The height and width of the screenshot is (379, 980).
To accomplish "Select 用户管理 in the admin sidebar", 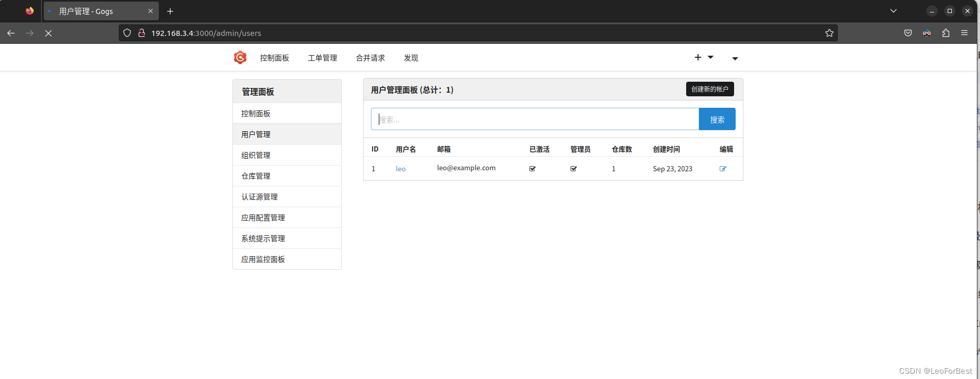I will (287, 134).
